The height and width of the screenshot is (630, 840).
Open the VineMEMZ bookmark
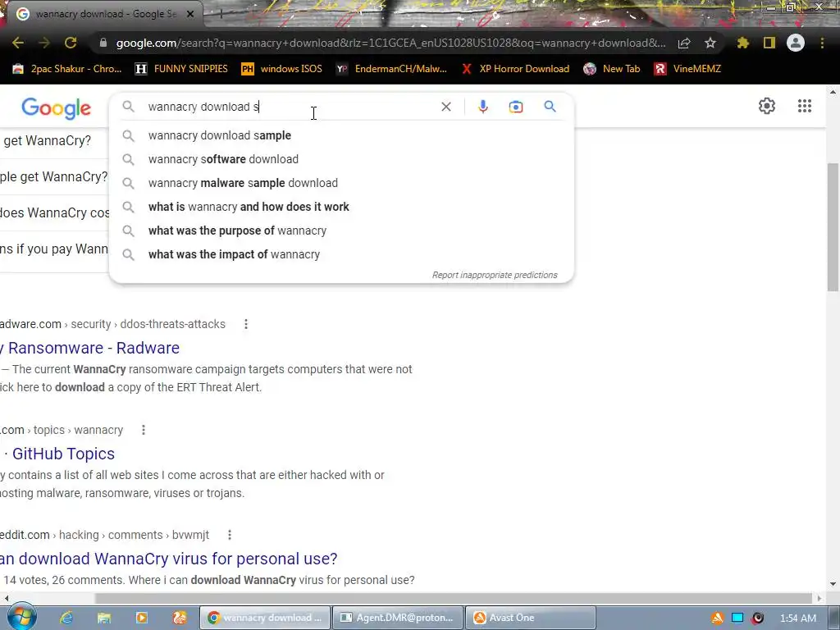(x=687, y=69)
